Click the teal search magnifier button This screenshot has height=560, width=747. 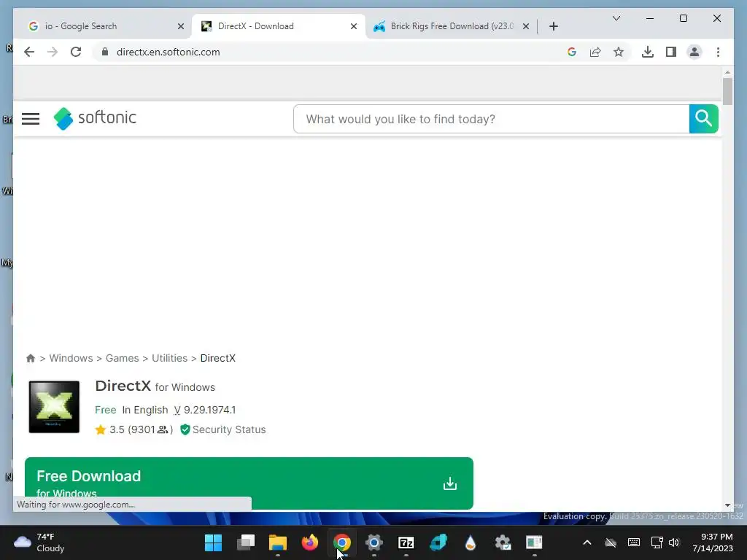point(703,119)
